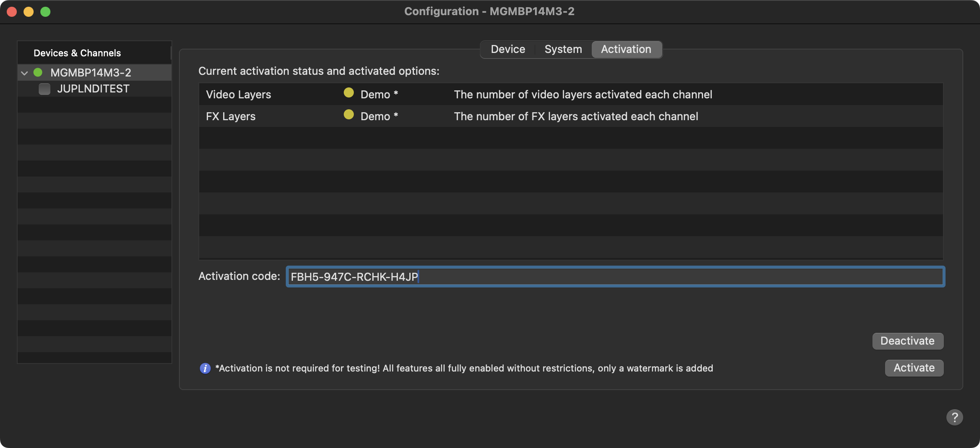
Task: Collapse the MGMBP14M3-2 device tree
Action: (24, 73)
